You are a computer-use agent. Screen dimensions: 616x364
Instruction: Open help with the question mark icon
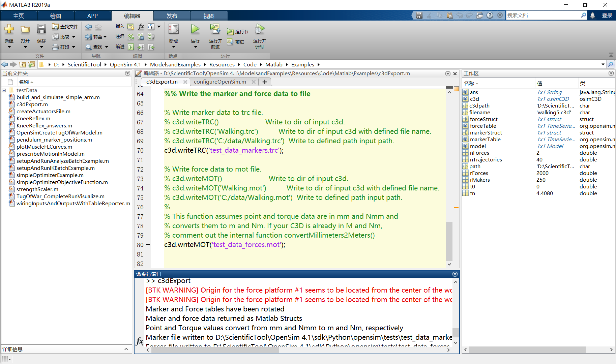pos(490,16)
